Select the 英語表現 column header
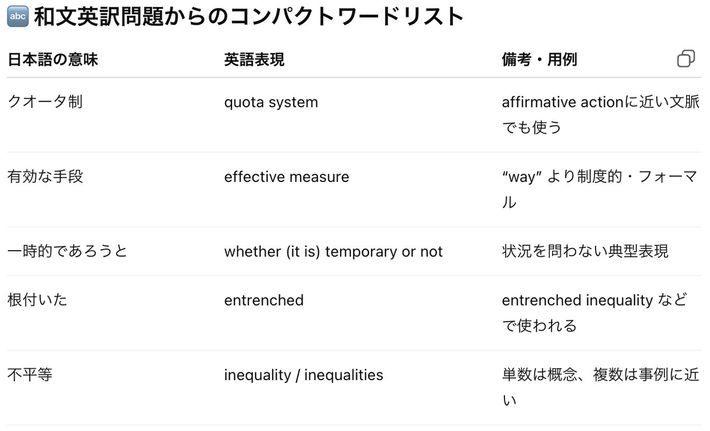This screenshot has width=710, height=431. pos(254,60)
